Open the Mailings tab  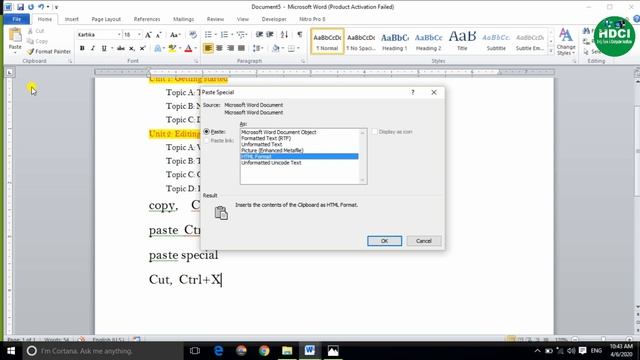183,19
